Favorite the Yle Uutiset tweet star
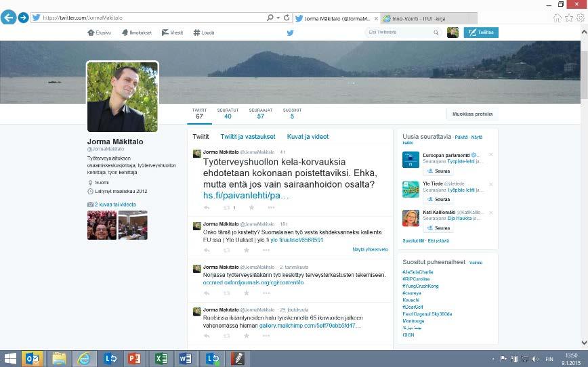588x367 pixels. [x=247, y=250]
